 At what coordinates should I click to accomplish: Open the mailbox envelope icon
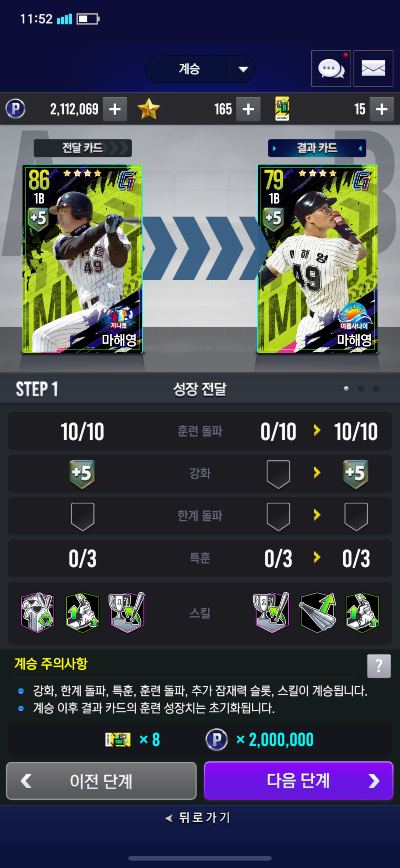[x=373, y=69]
